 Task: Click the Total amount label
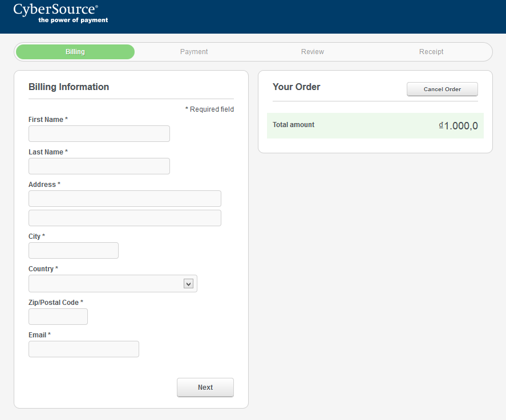click(x=293, y=125)
